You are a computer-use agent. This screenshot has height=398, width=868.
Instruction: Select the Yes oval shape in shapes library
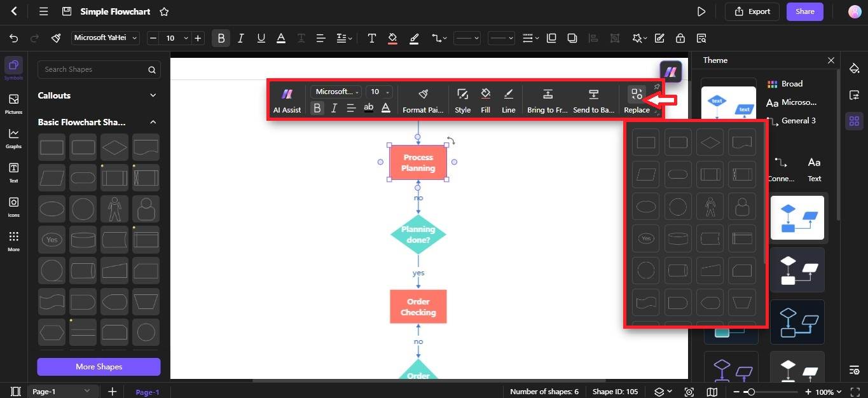coord(52,240)
